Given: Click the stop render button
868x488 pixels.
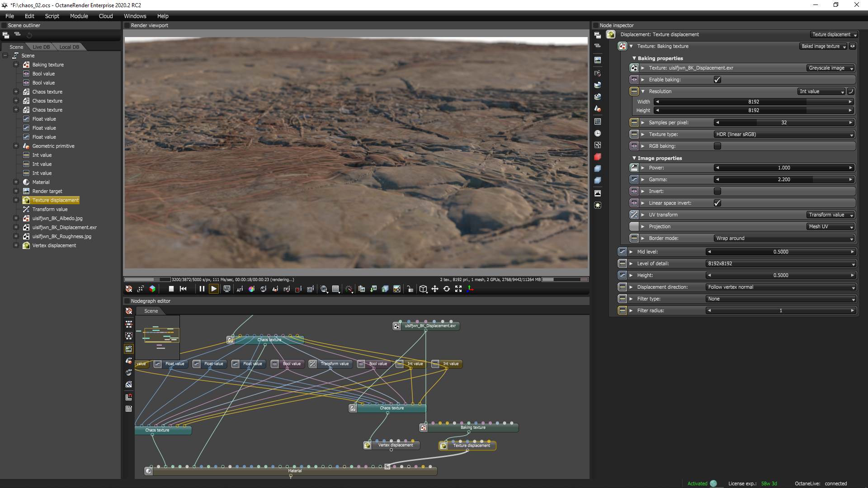Looking at the screenshot, I should point(171,289).
